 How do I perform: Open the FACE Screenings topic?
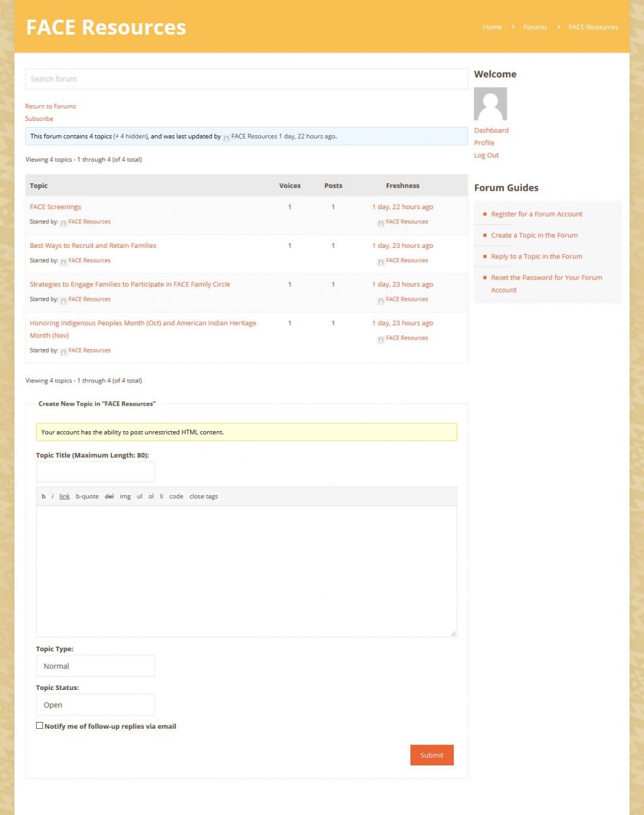(55, 207)
